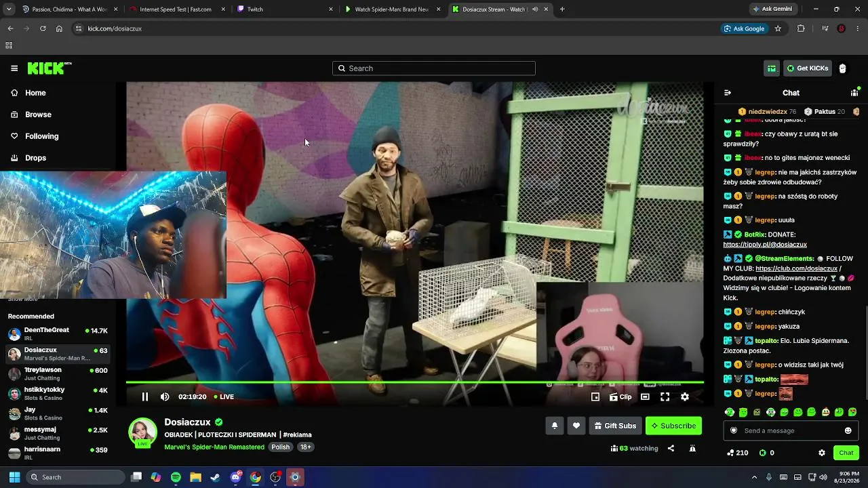This screenshot has height=488, width=868.
Task: Open the tipply.pl donate link in chat
Action: (765, 245)
